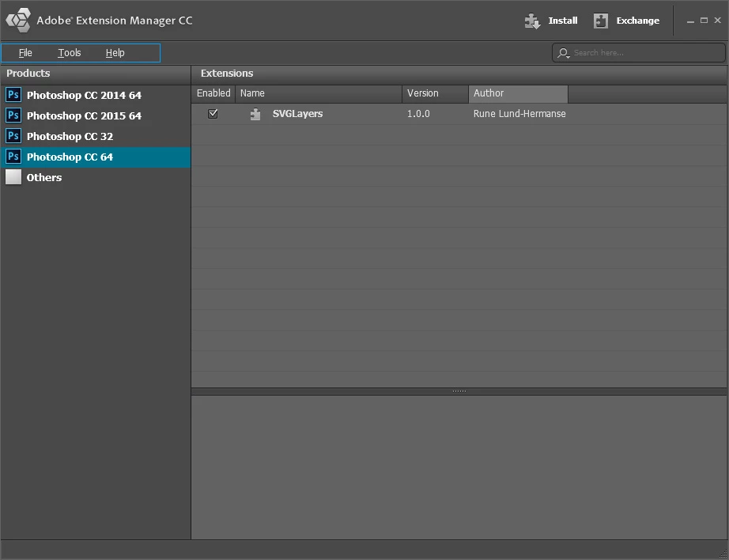
Task: Click the Exchange icon
Action: point(601,21)
